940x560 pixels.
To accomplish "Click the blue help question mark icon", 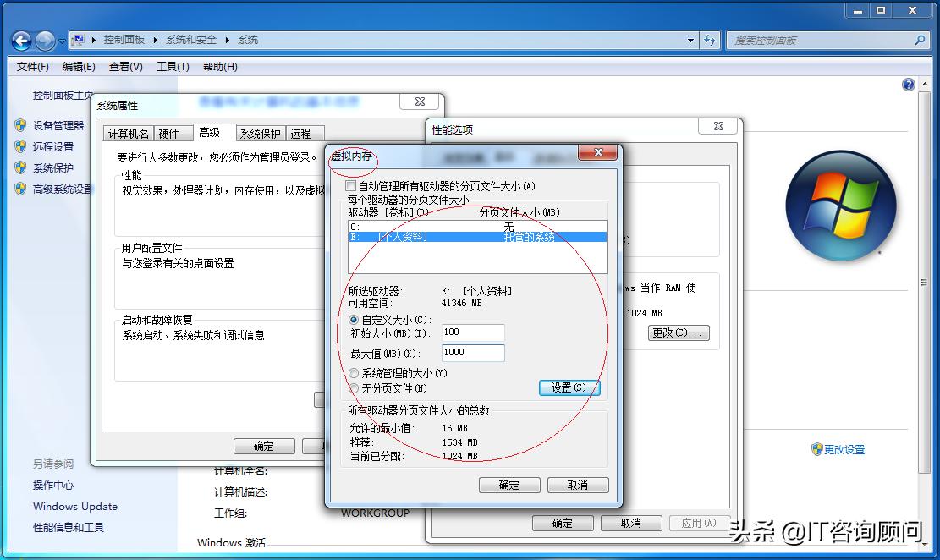I will (908, 85).
